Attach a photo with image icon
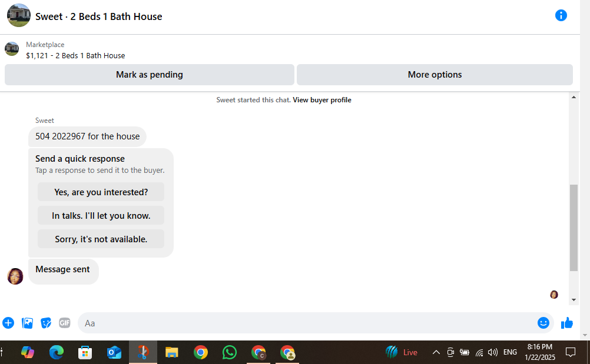 tap(27, 323)
